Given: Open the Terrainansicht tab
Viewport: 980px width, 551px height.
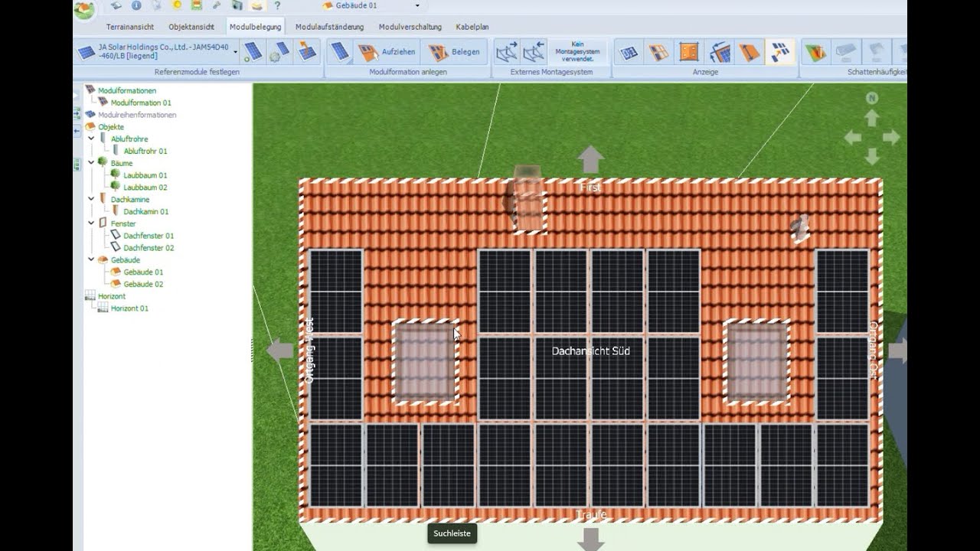Looking at the screenshot, I should (130, 27).
